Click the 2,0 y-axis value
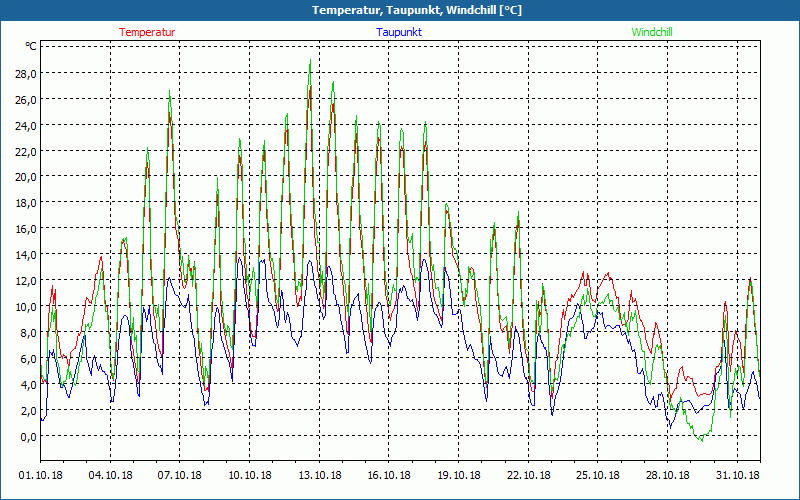Screen dimensions: 800x500 (x=29, y=411)
